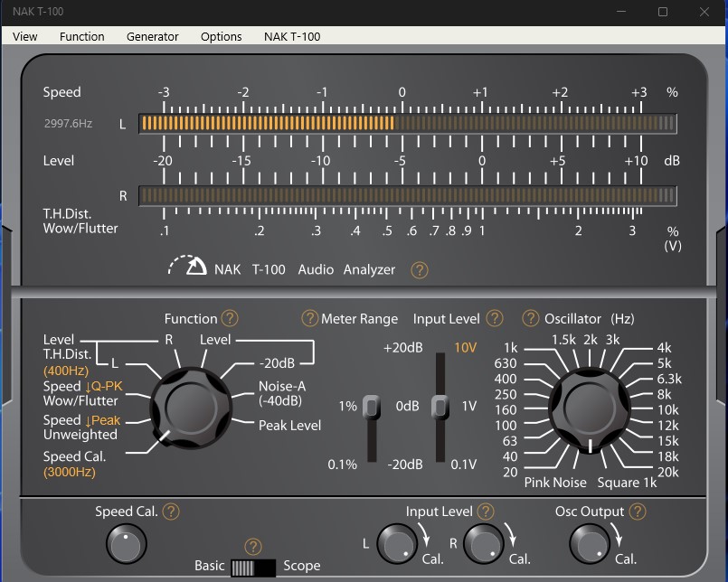Set oscillator to 1.5k
Image resolution: width=728 pixels, height=582 pixels.
[x=563, y=340]
